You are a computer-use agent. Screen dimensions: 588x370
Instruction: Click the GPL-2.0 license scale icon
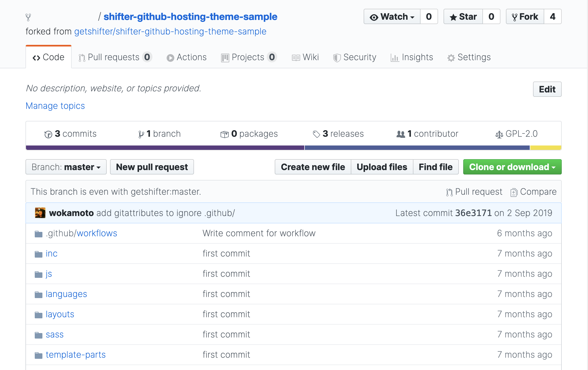pos(499,134)
